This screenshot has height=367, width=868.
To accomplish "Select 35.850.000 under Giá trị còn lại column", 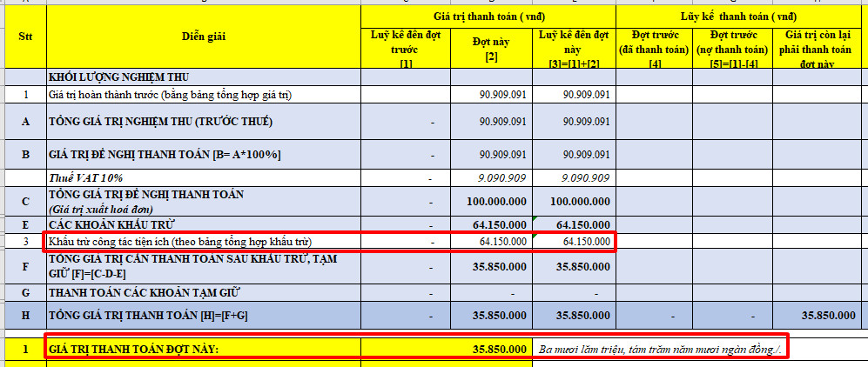I will click(818, 316).
